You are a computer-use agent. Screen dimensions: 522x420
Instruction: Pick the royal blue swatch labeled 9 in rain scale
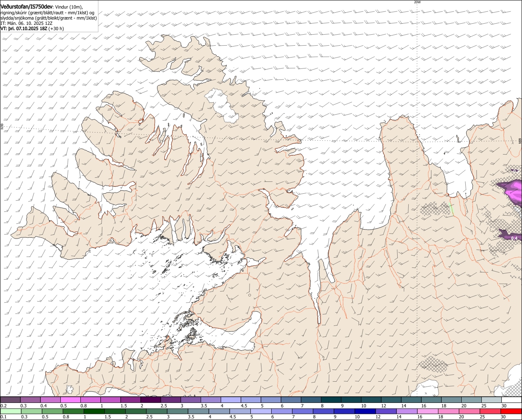pyautogui.click(x=345, y=411)
